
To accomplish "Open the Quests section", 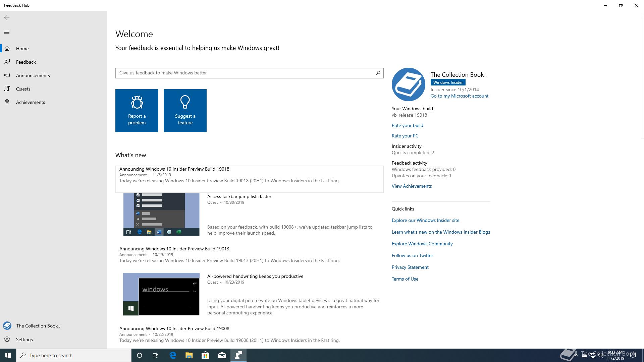I will point(54,89).
